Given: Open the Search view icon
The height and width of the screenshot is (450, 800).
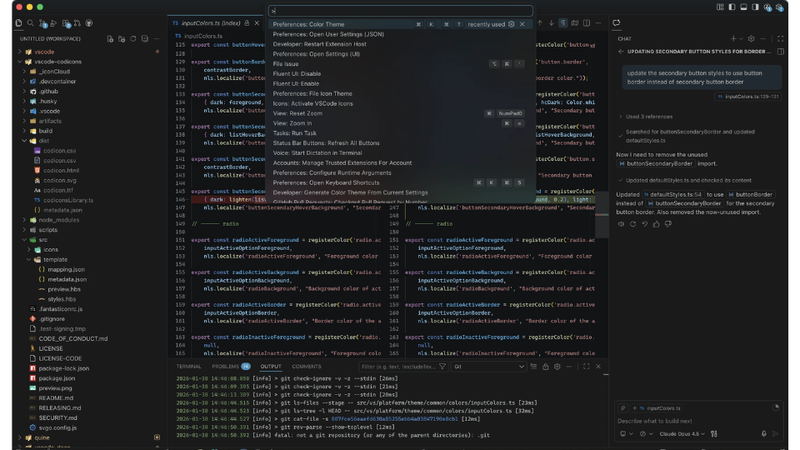Looking at the screenshot, I should [x=31, y=23].
